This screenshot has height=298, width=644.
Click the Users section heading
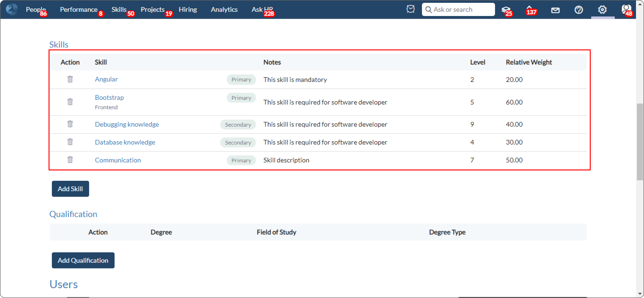63,284
